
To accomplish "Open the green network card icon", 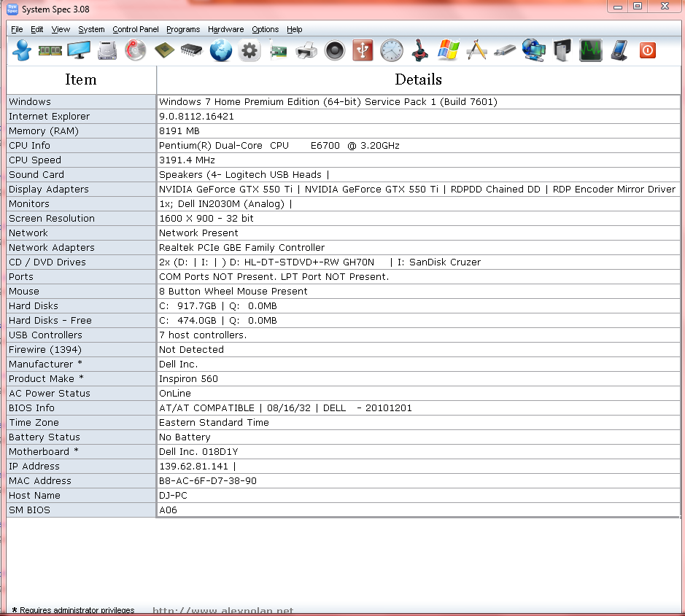I will [278, 51].
